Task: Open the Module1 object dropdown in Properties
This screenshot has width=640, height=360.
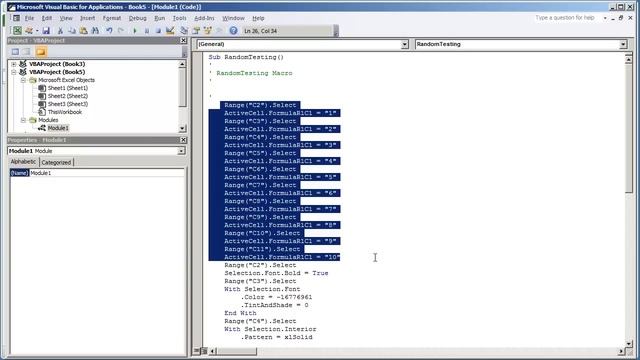Action: [181, 151]
